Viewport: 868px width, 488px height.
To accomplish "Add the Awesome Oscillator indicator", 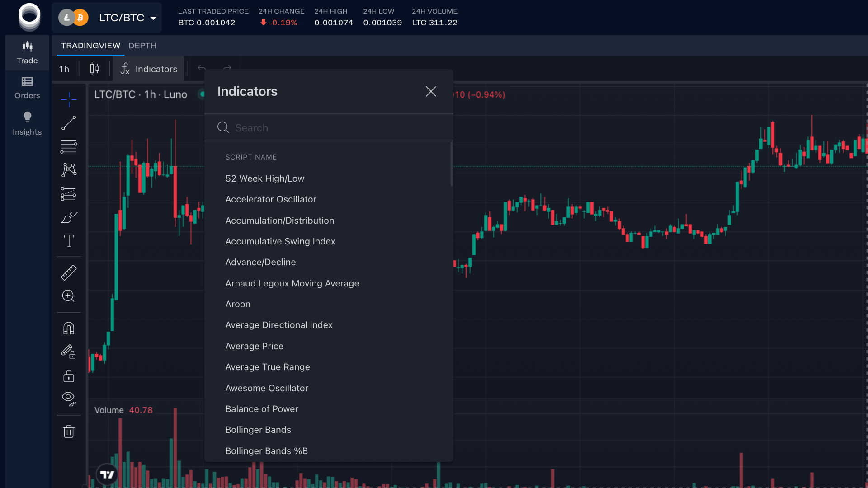I will tap(328, 388).
